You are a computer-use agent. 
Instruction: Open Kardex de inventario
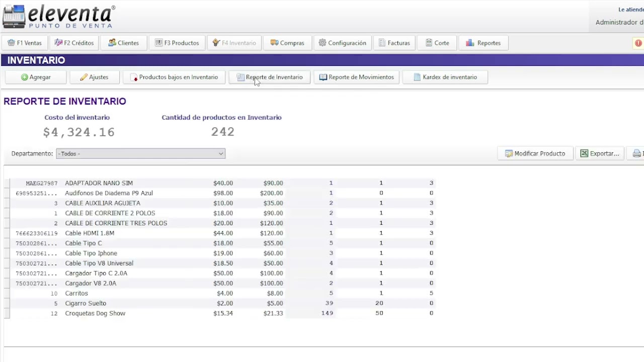pyautogui.click(x=445, y=77)
